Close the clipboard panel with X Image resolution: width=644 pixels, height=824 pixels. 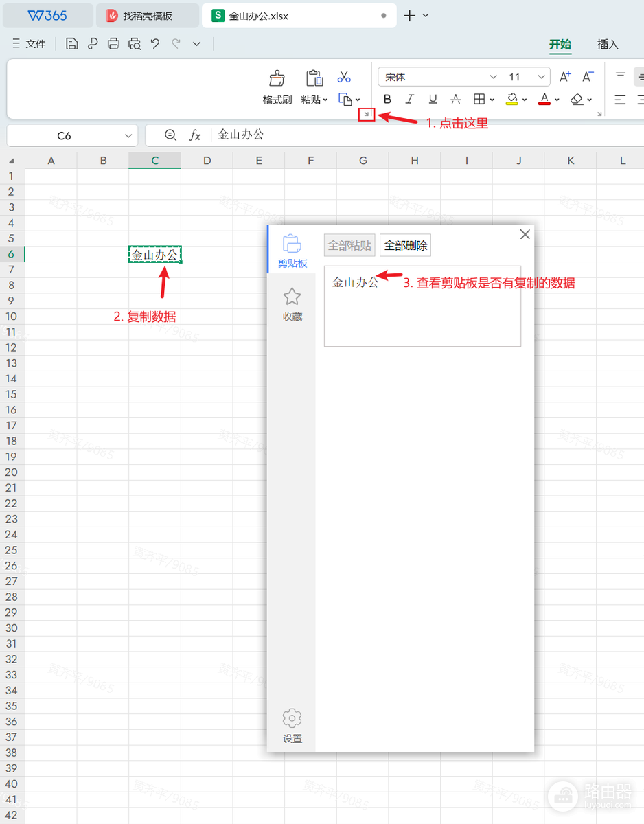click(x=525, y=234)
